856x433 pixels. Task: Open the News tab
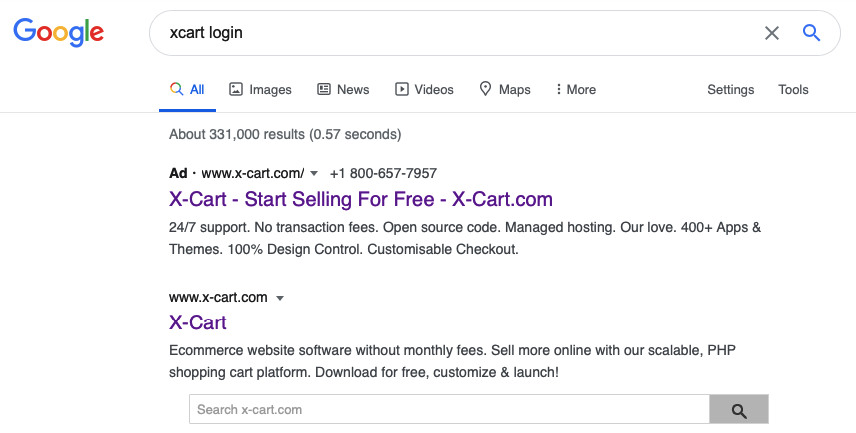point(343,90)
